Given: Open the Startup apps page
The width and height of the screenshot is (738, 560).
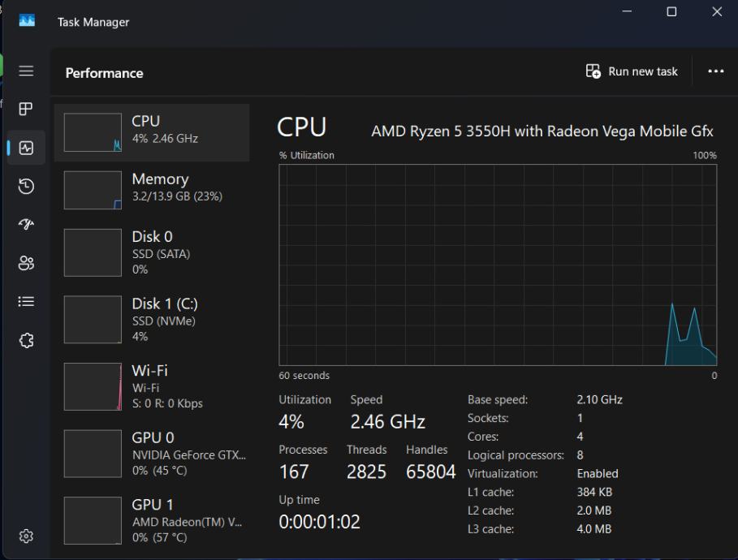Looking at the screenshot, I should [x=26, y=225].
